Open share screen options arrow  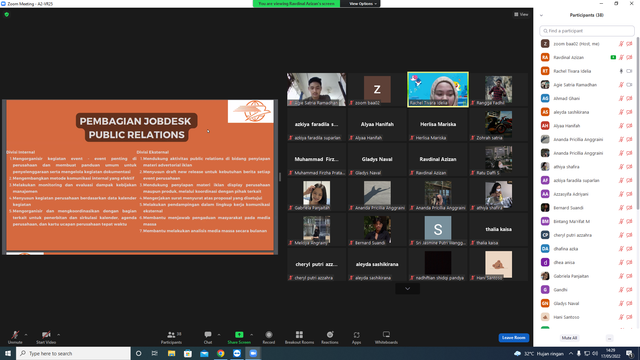click(251, 335)
